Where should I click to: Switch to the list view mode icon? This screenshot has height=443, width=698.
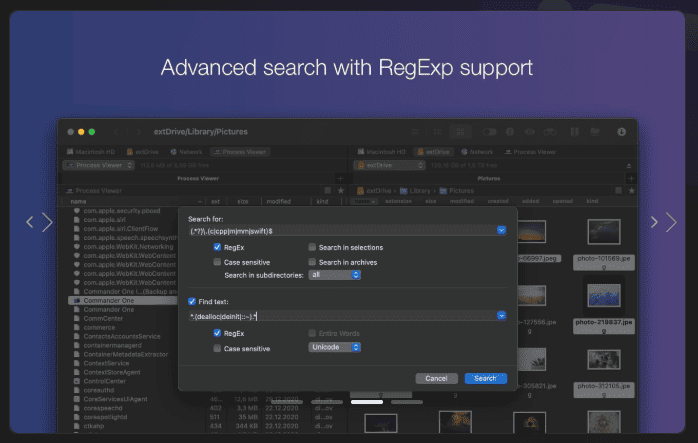[x=415, y=132]
